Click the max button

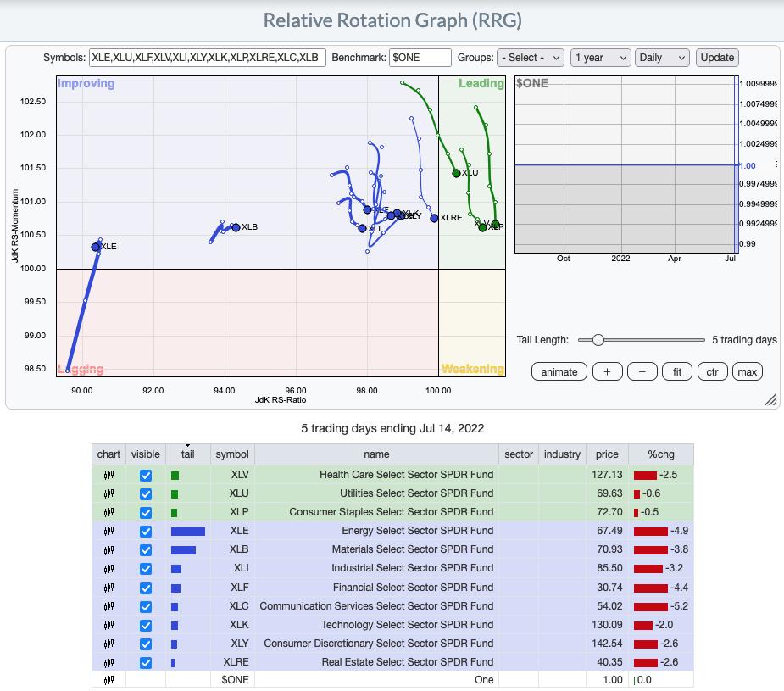tap(747, 372)
